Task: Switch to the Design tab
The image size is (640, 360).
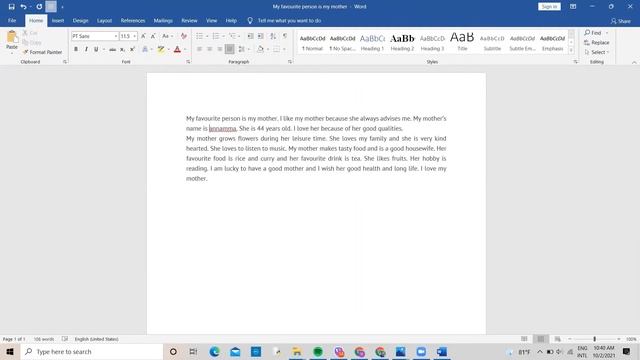Action: (80, 20)
